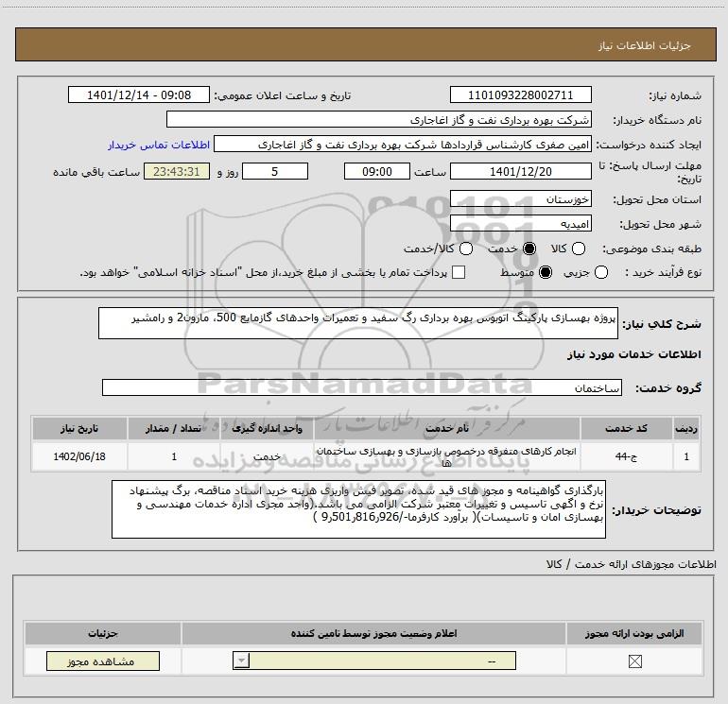Select the خدمت radio button
Image resolution: width=728 pixels, height=704 pixels.
click(529, 249)
